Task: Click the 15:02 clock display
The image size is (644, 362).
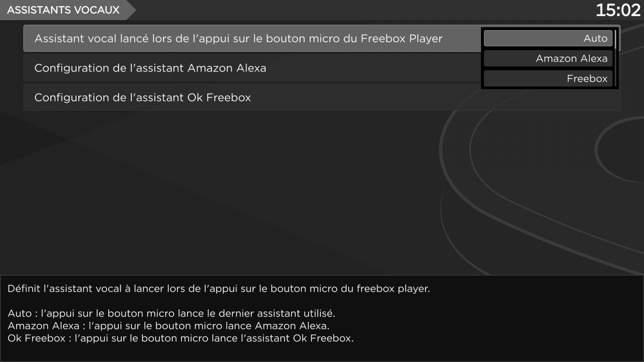Action: [618, 10]
